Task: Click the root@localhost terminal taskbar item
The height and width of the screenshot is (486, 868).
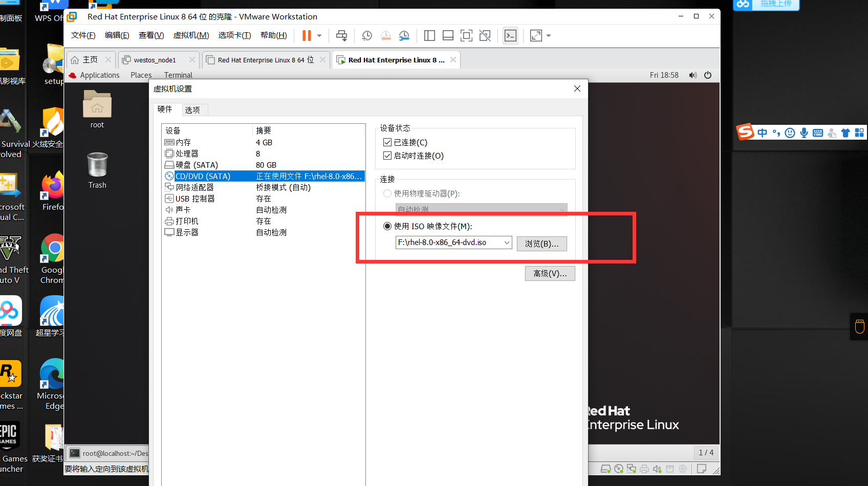Action: point(108,453)
